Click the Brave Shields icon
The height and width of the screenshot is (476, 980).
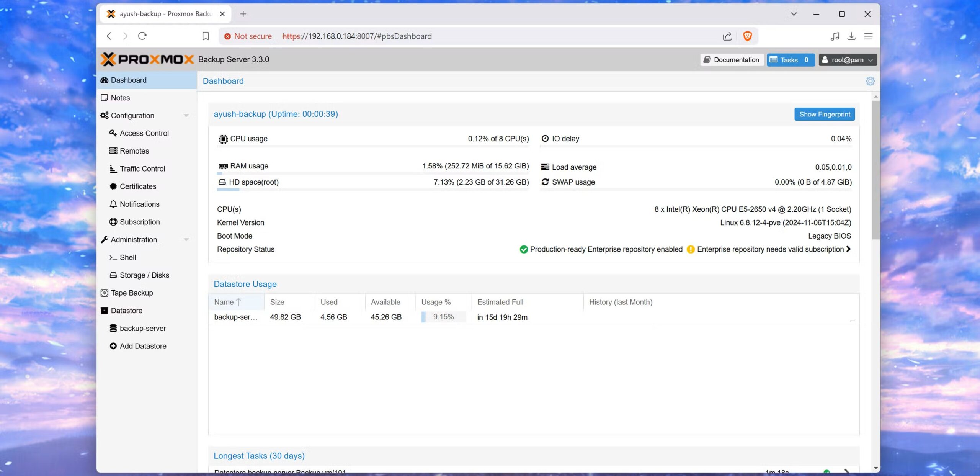[747, 36]
